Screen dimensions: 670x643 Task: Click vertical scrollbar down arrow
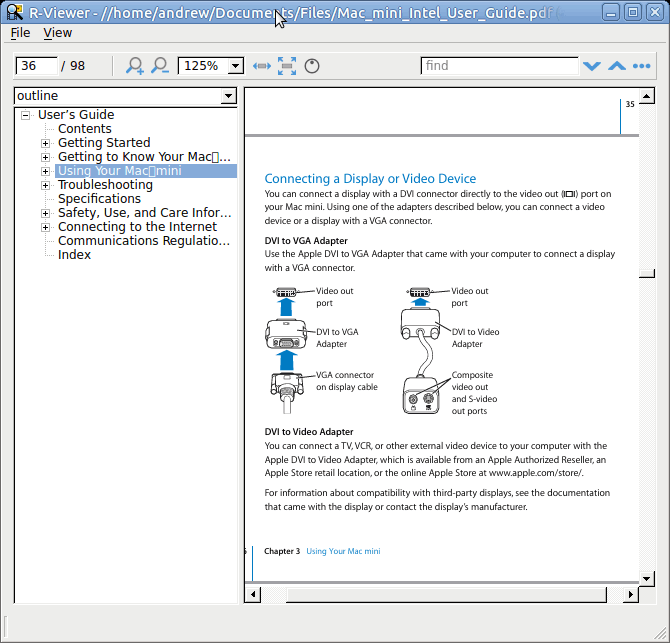(x=647, y=579)
